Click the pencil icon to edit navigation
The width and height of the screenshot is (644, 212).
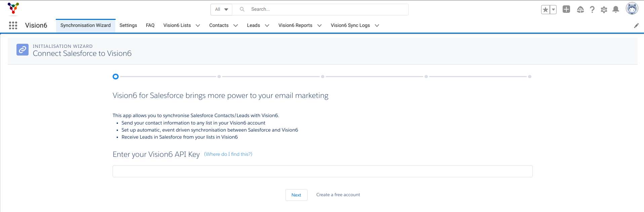tap(636, 26)
